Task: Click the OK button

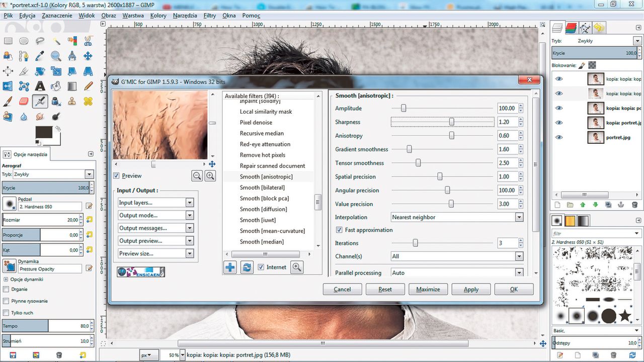Action: [514, 289]
